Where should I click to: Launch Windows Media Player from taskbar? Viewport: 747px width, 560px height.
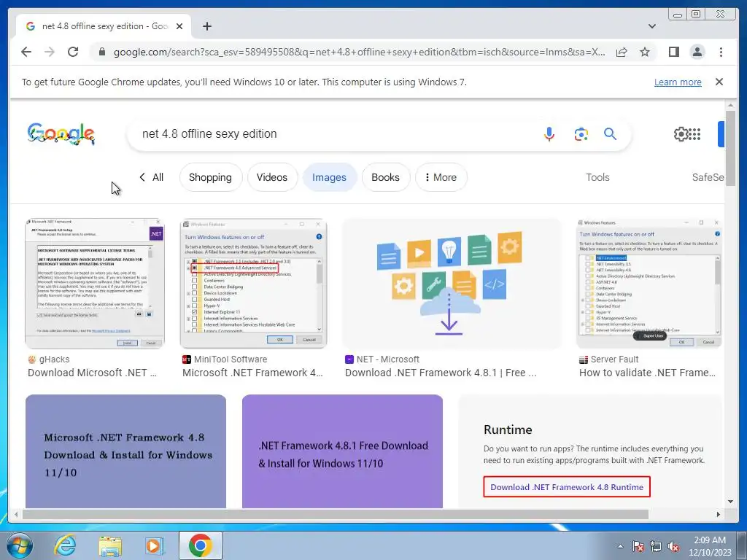pos(155,545)
